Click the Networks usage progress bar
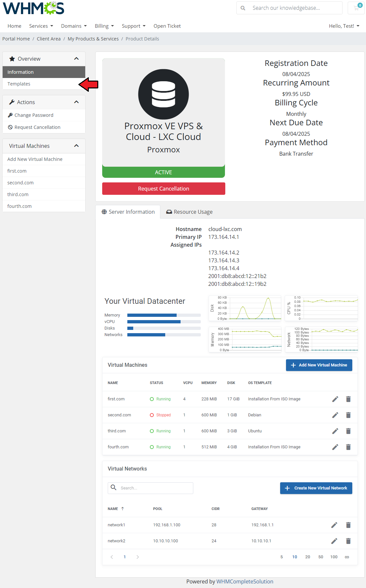Viewport: 366px width, 588px height. (x=164, y=335)
